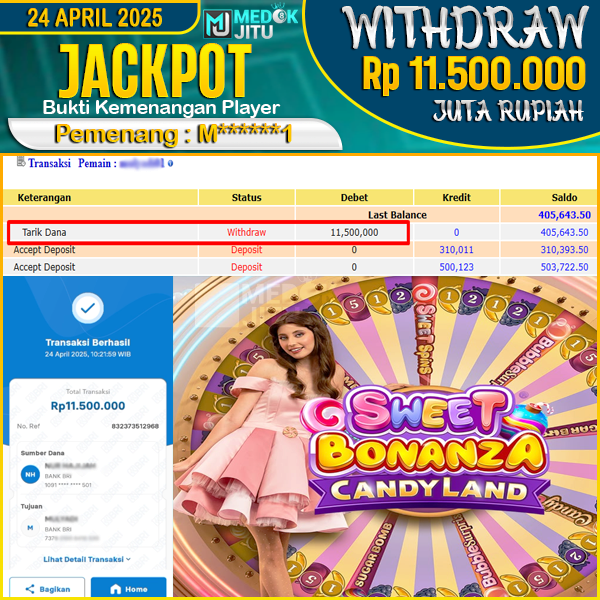Click the 500,123 kredit amount

tap(456, 267)
